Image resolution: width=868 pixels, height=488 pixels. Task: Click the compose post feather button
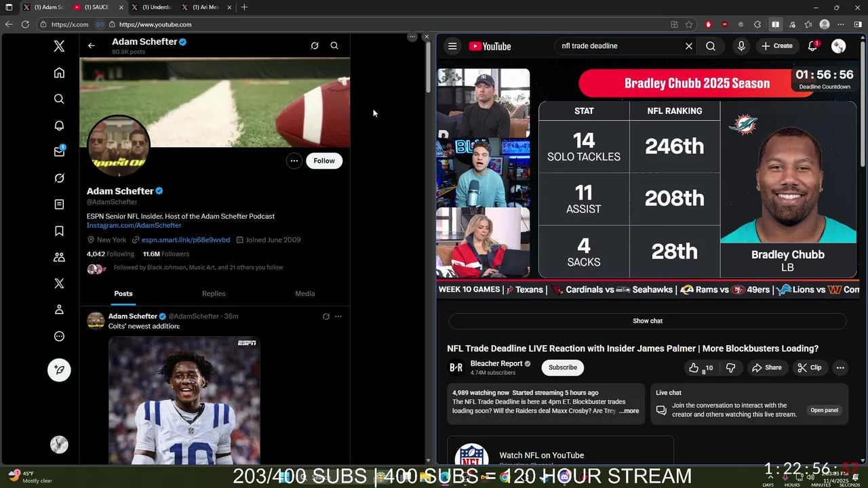pos(59,369)
